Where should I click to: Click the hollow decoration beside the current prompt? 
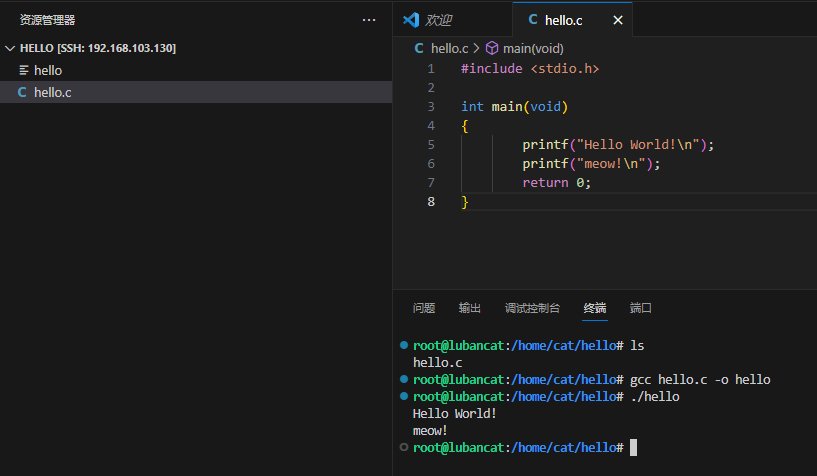click(404, 447)
